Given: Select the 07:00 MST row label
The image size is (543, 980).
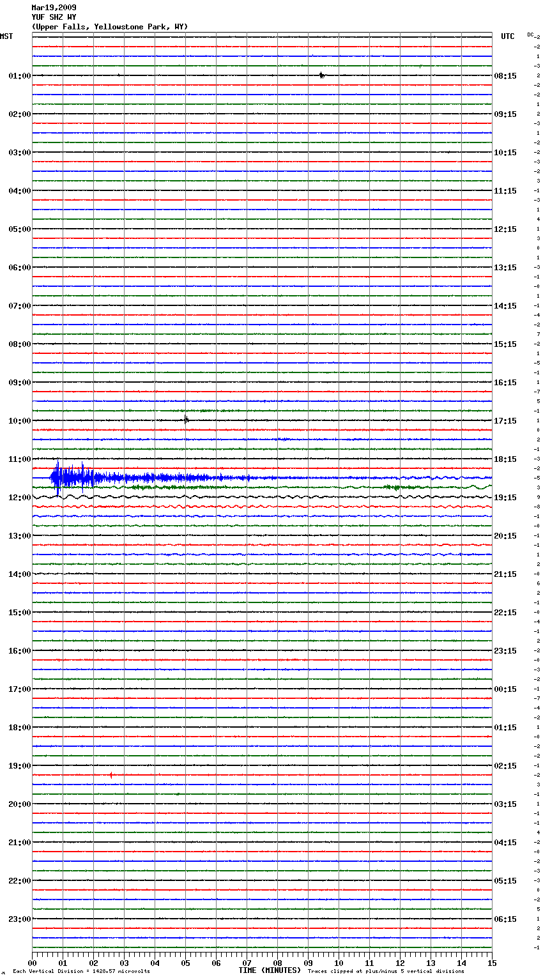Looking at the screenshot, I should [x=20, y=306].
